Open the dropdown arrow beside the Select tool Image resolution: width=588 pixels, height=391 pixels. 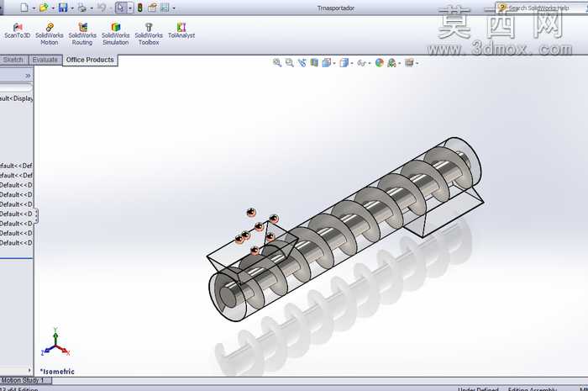click(129, 8)
